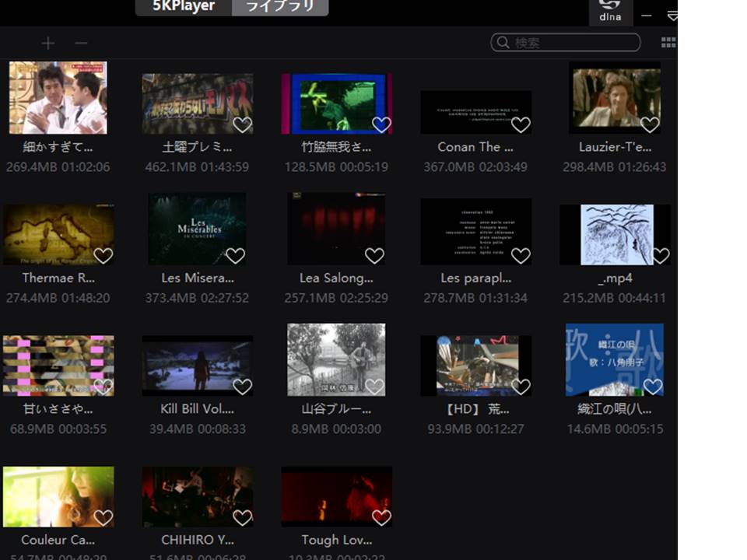
Task: Open the Les parapl... credits thumbnail
Action: coord(475,232)
